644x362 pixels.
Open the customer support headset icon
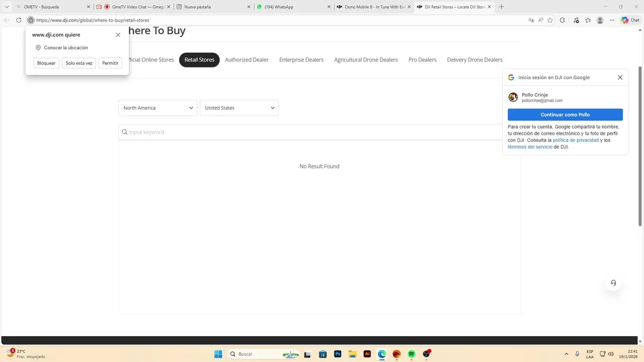click(613, 283)
